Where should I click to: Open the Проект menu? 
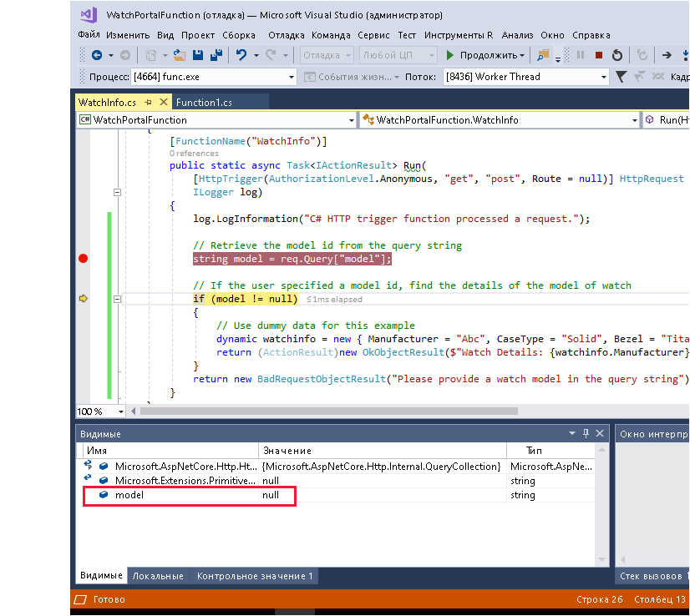[x=198, y=35]
